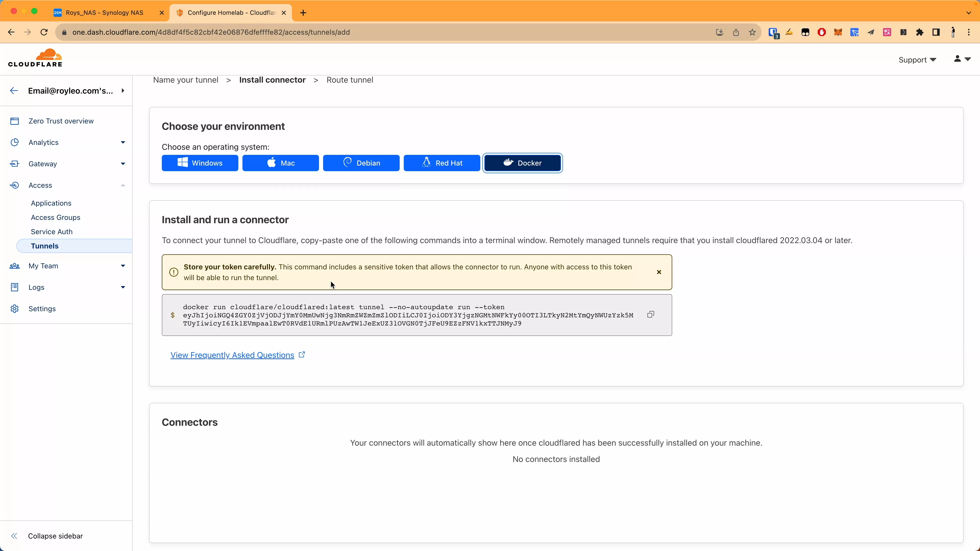Click the docker run command text
980x551 pixels.
408,315
